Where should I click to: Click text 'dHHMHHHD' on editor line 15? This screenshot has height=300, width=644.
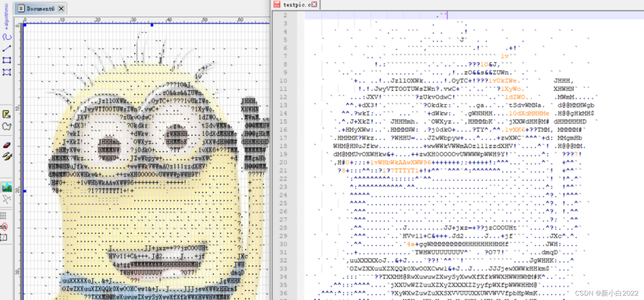[x=570, y=121]
